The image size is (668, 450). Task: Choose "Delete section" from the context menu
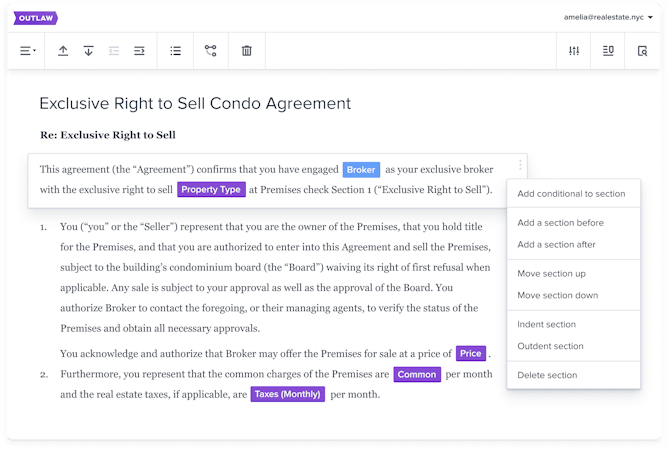click(x=547, y=375)
